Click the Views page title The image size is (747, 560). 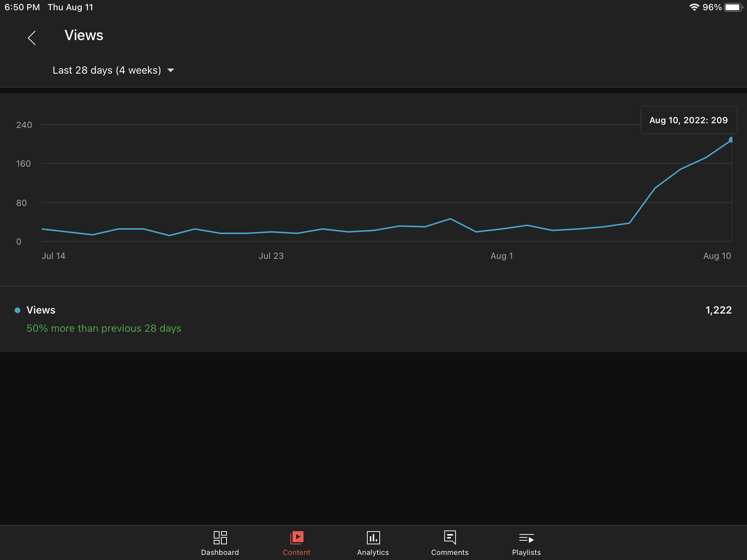(84, 35)
